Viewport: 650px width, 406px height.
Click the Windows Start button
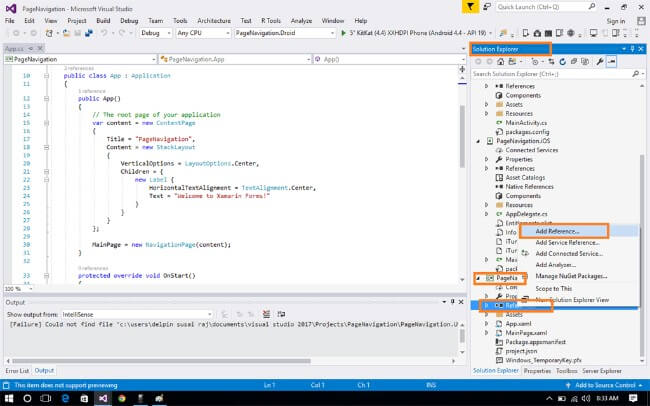[9, 397]
